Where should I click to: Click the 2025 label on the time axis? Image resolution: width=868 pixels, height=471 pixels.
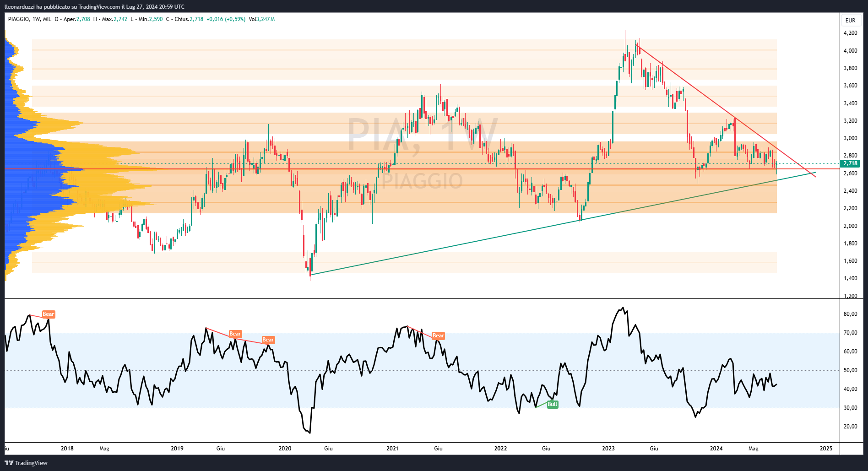point(826,449)
